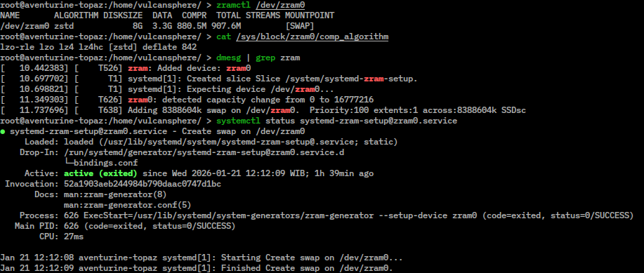Image resolution: width=644 pixels, height=273 pixels.
Task: Click the 'Finished Create swap' log line
Action: (197, 269)
